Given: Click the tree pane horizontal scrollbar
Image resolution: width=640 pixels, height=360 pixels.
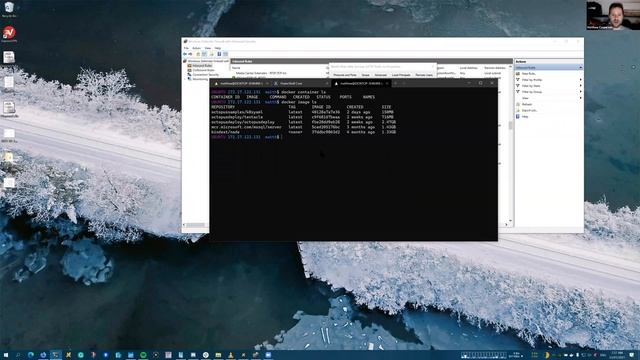Looking at the screenshot, I should (196, 225).
